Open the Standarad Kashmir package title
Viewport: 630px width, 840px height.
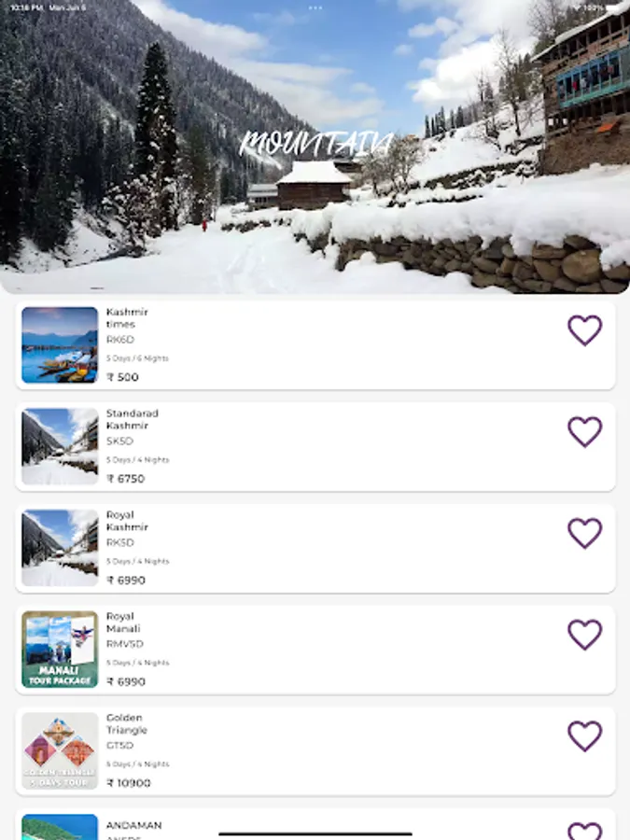coord(133,419)
